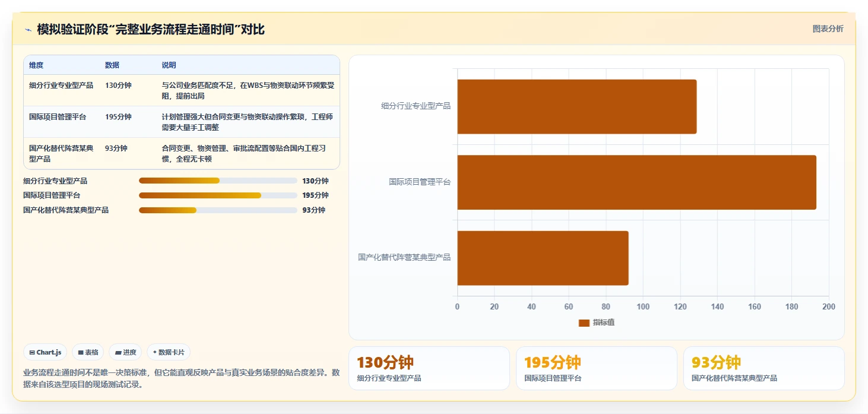Click the 图表分析 label
The image size is (868, 414).
[828, 29]
